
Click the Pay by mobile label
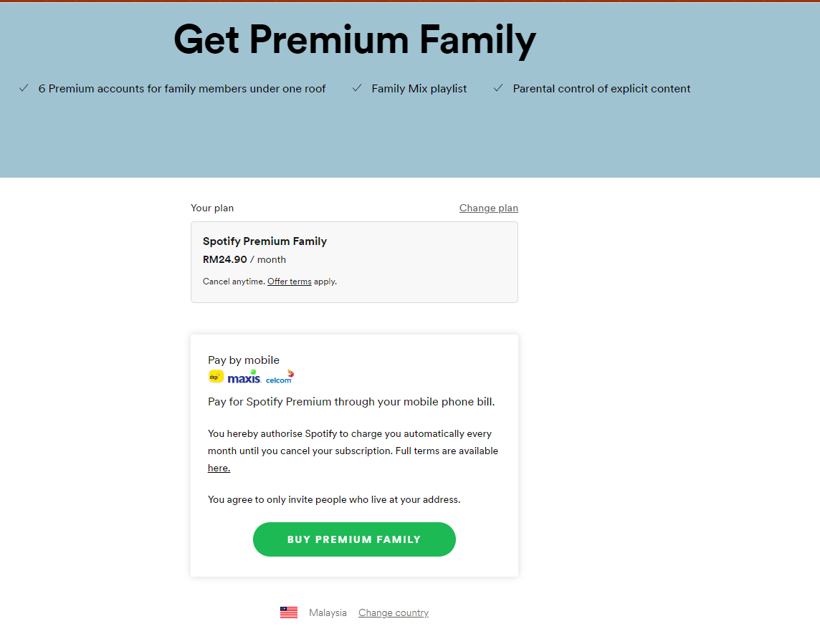[244, 360]
